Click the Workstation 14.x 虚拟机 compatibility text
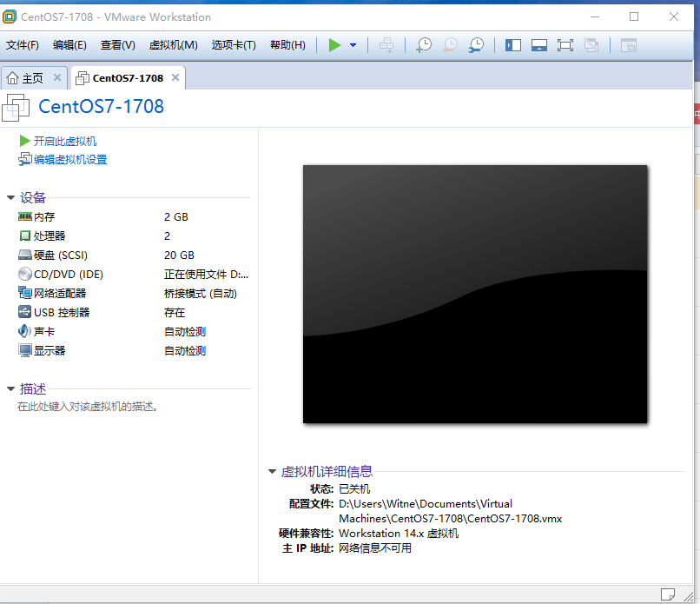This screenshot has width=700, height=604. (x=399, y=534)
